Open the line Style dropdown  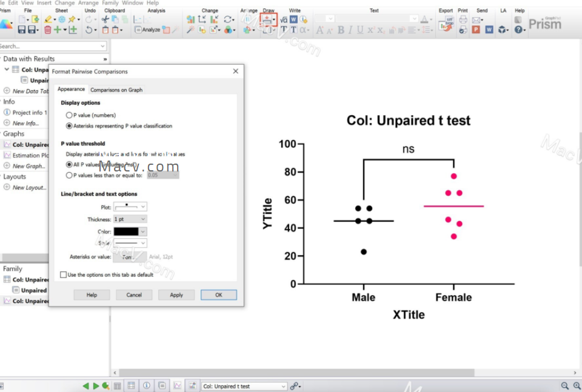pyautogui.click(x=130, y=243)
